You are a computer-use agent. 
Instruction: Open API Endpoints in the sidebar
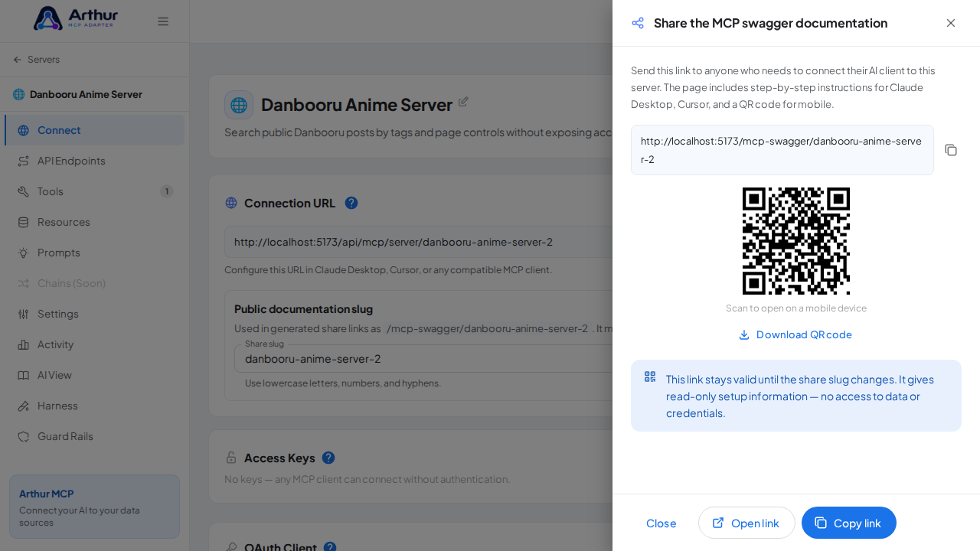coord(95,161)
